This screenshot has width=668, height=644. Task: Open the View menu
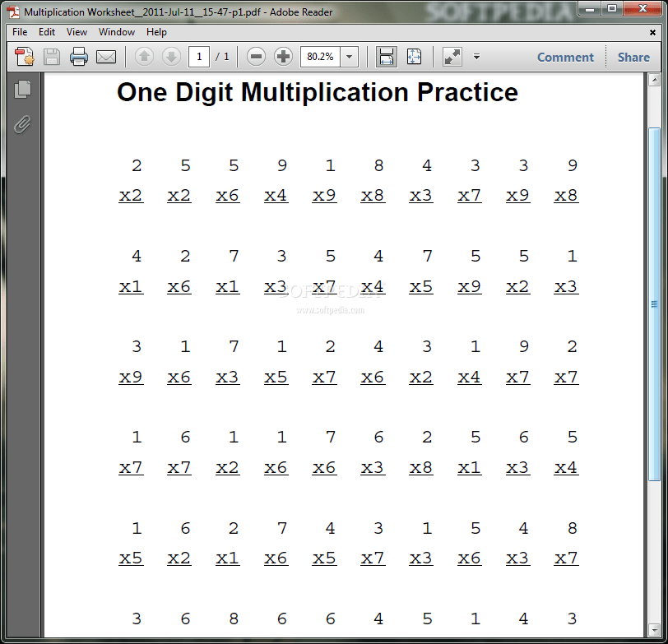pos(77,32)
